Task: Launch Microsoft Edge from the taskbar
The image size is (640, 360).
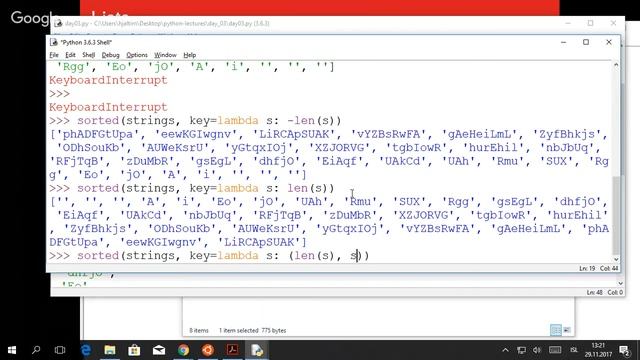Action: point(86,350)
